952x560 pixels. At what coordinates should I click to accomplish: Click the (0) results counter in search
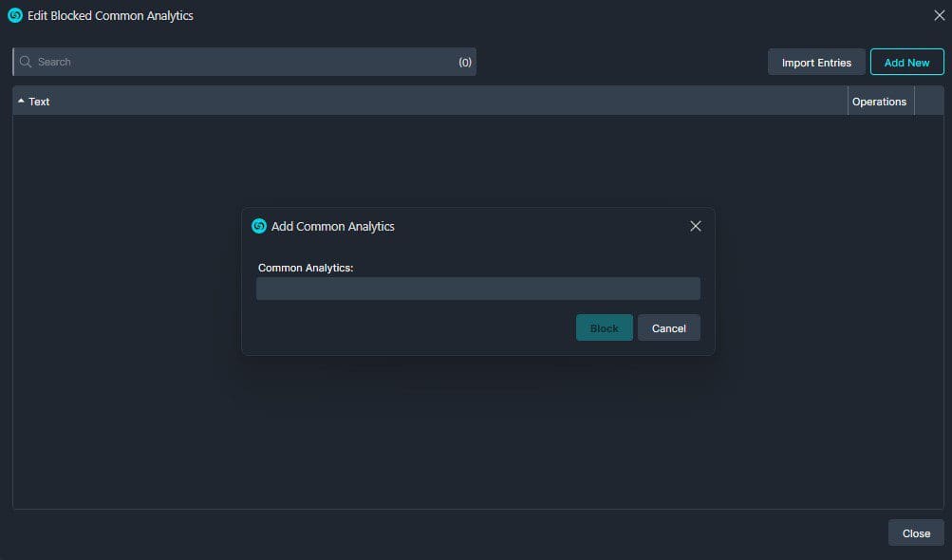coord(465,62)
